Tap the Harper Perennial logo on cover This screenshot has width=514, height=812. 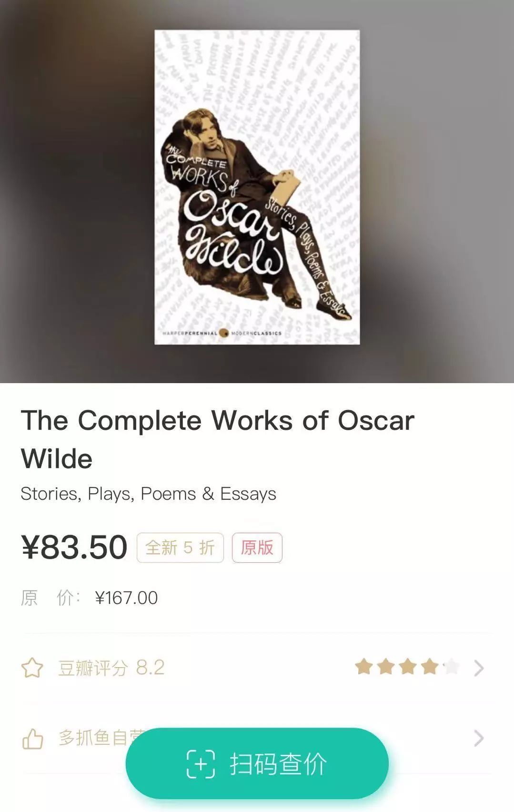pos(222,333)
